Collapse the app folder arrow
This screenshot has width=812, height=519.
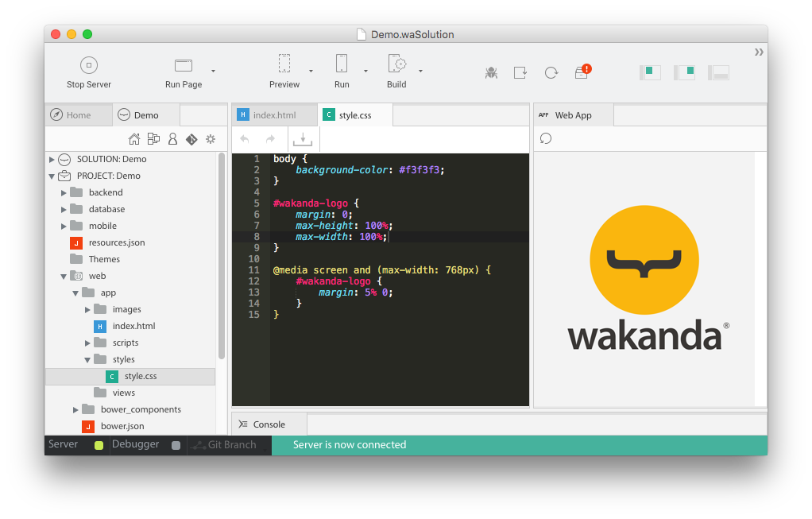click(x=75, y=293)
